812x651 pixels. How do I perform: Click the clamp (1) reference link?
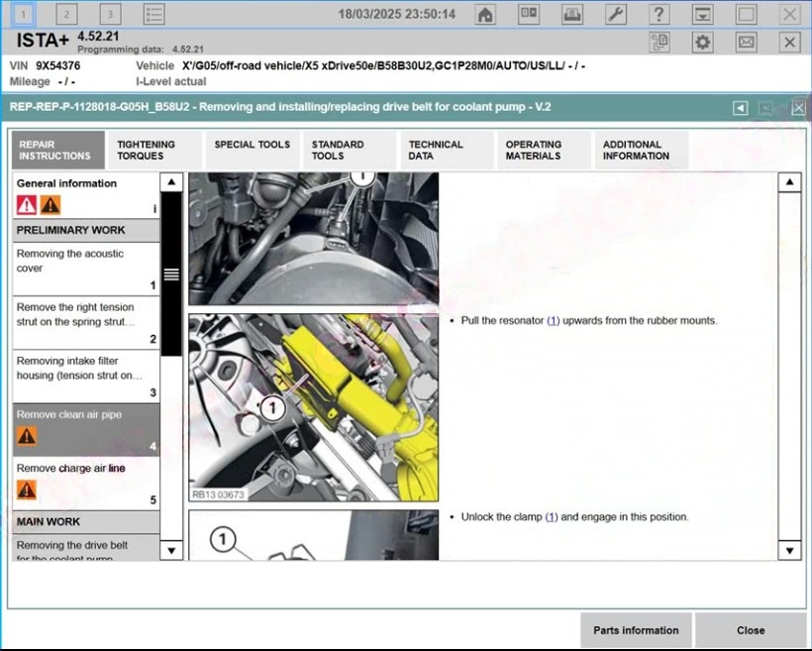(x=552, y=517)
